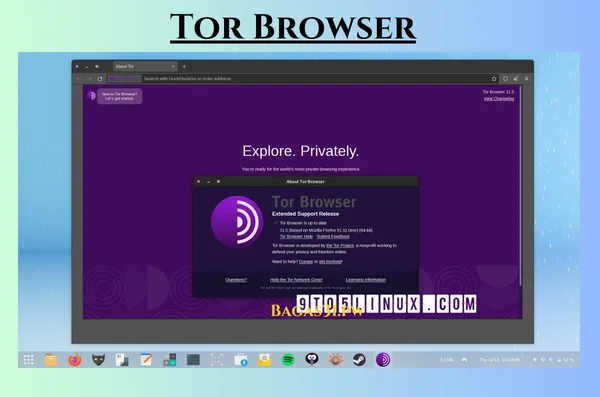This screenshot has width=600, height=397.
Task: Open Tor Browser Help link in dialog
Action: point(296,237)
